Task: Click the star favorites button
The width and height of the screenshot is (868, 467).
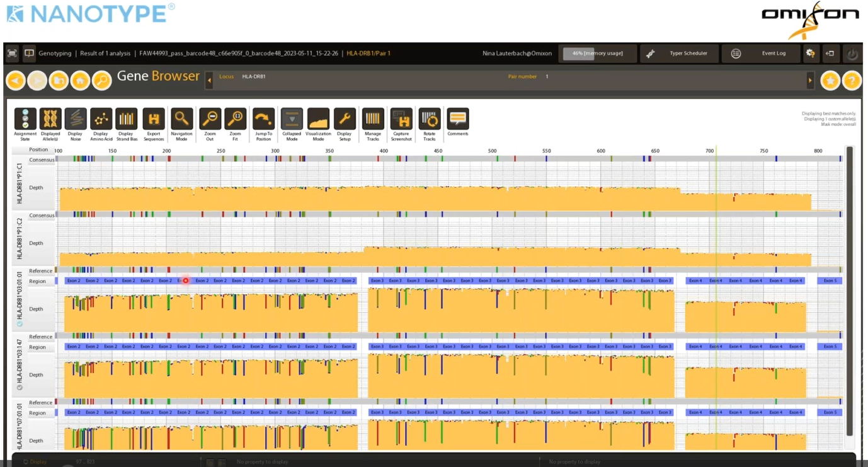Action: pos(830,81)
